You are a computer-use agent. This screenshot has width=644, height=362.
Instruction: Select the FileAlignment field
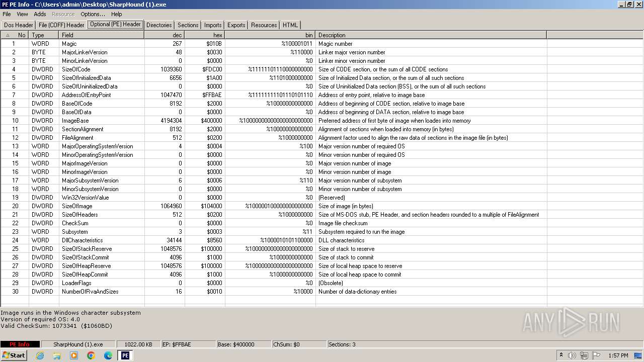[x=77, y=138]
